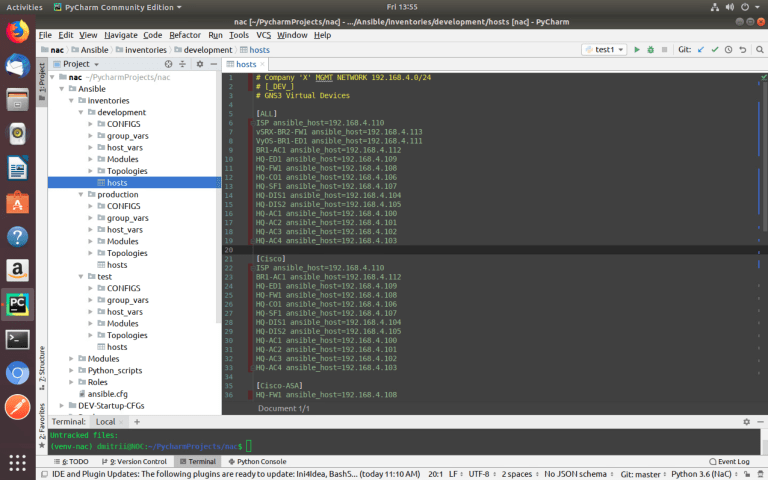Expand the Python_scripts folder

tap(72, 370)
